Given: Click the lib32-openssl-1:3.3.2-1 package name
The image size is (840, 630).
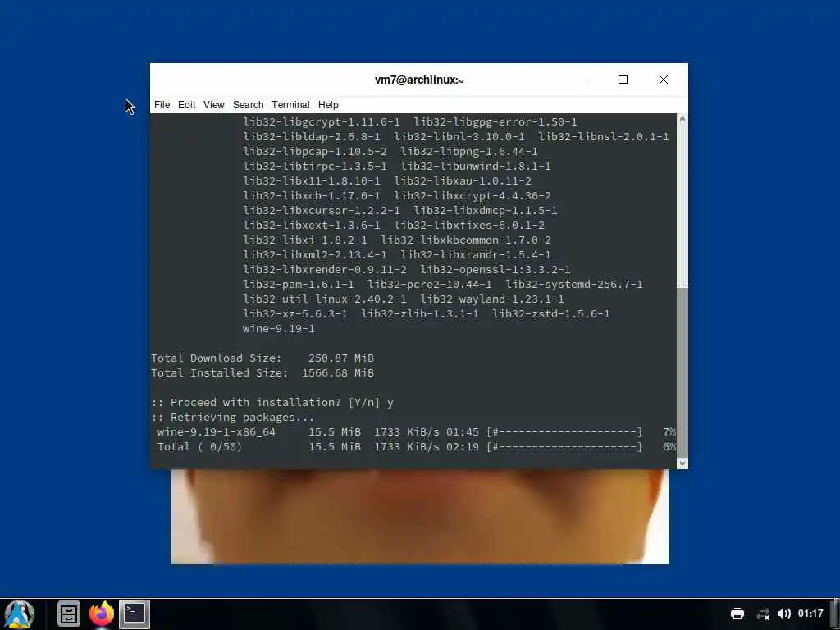Looking at the screenshot, I should click(495, 269).
